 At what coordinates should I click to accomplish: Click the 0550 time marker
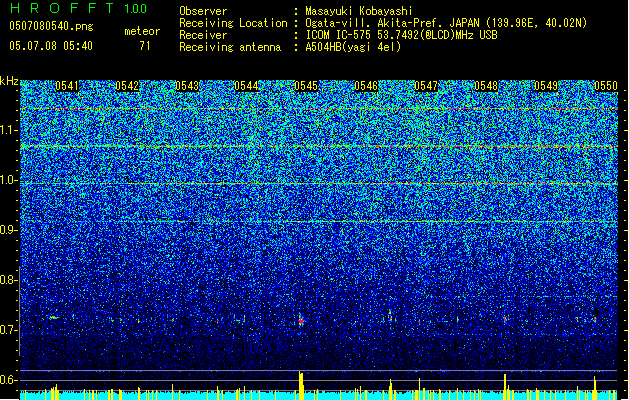606,86
